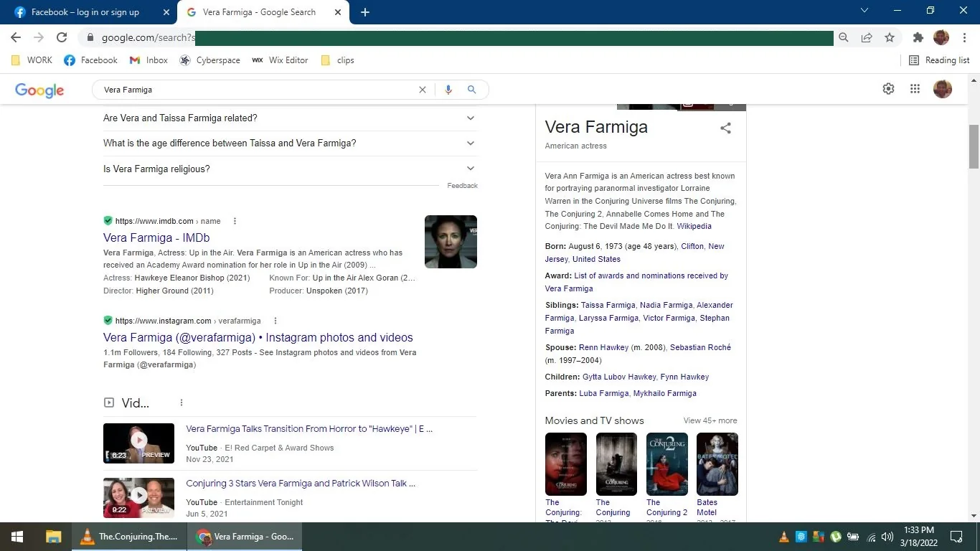
Task: Open the Wikipedia link in the knowledge panel
Action: tap(694, 227)
